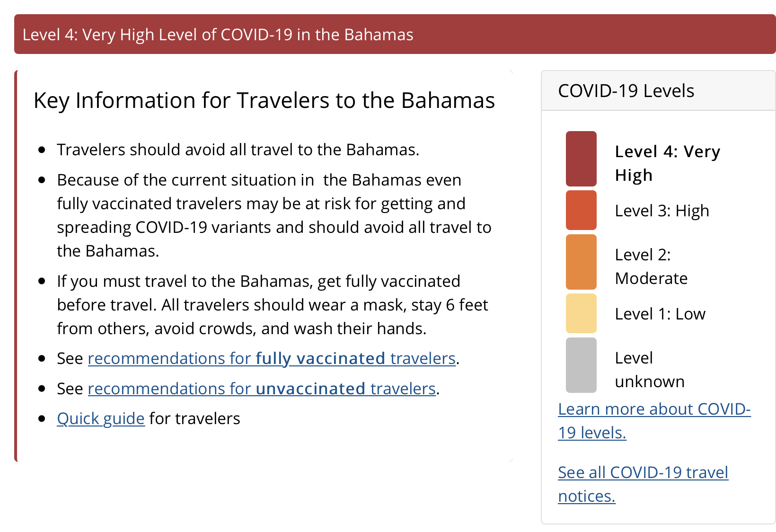Click the Level 1 Low yellow swatch
Screen dimensions: 776x532
point(581,313)
